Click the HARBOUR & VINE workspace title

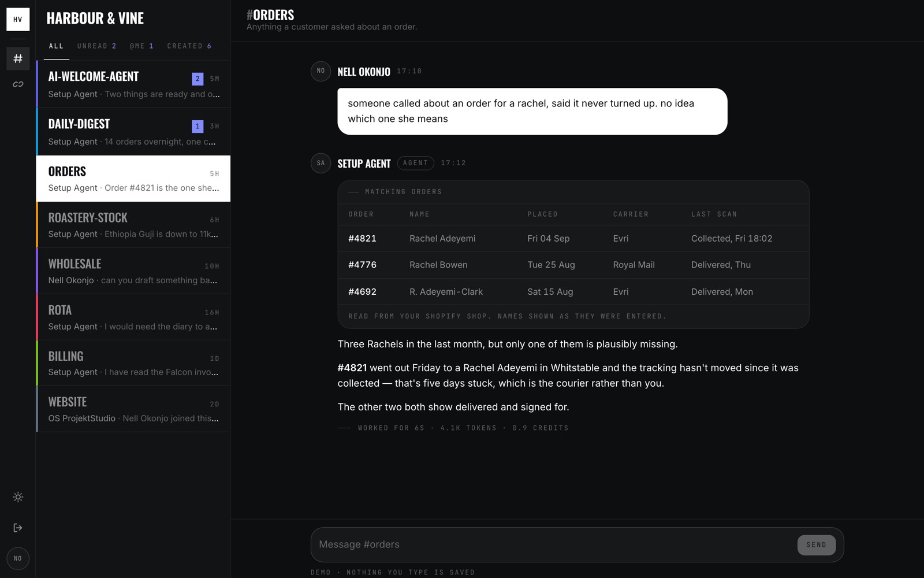coord(95,18)
